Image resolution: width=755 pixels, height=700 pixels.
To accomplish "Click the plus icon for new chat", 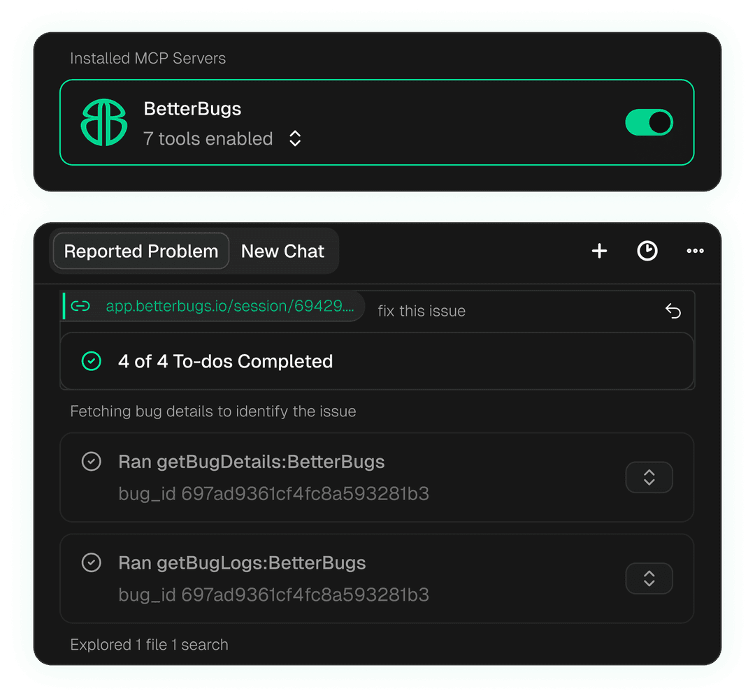I will 600,251.
